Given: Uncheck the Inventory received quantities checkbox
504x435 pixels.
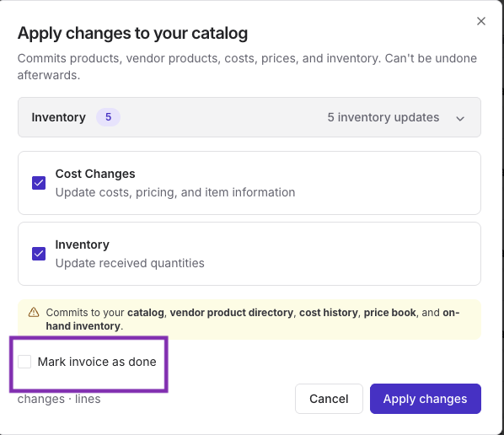Looking at the screenshot, I should (x=39, y=254).
